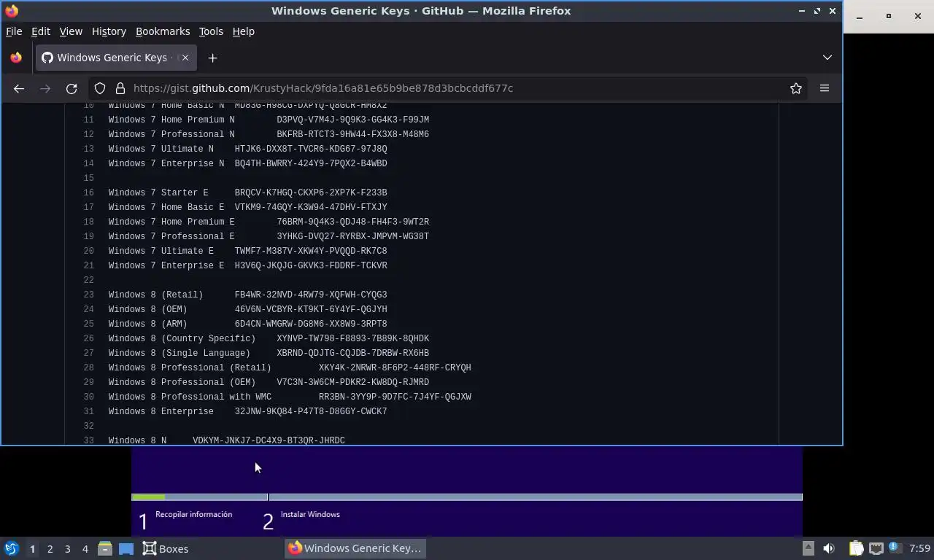Click the Windows 8 Professional with WMC line
This screenshot has width=934, height=560.
click(290, 397)
